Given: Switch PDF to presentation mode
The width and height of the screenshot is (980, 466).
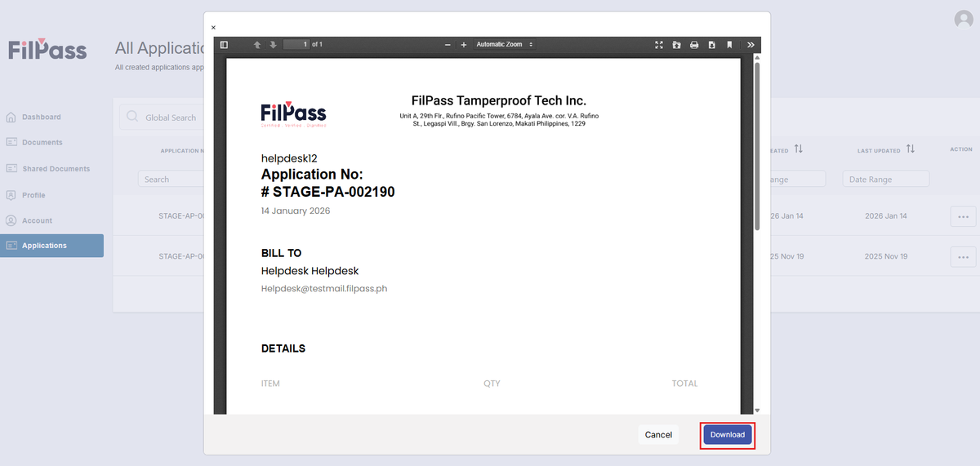Looking at the screenshot, I should 659,45.
